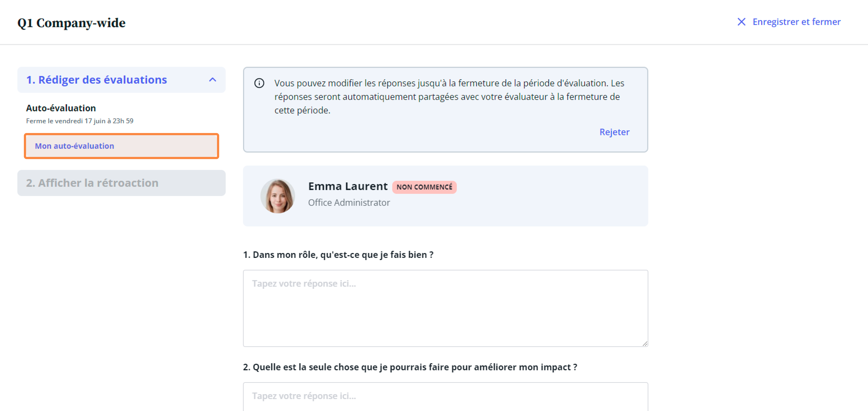Click the info icon in the notice banner
868x411 pixels.
point(259,83)
